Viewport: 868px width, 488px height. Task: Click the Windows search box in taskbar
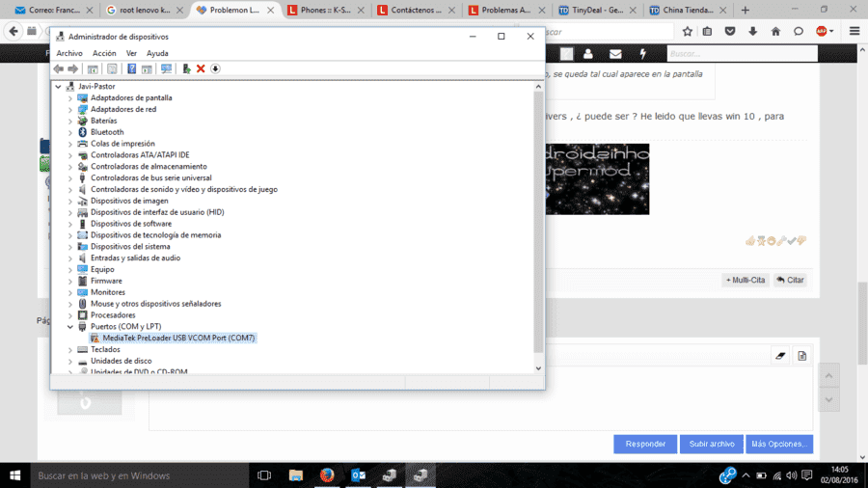tap(139, 475)
